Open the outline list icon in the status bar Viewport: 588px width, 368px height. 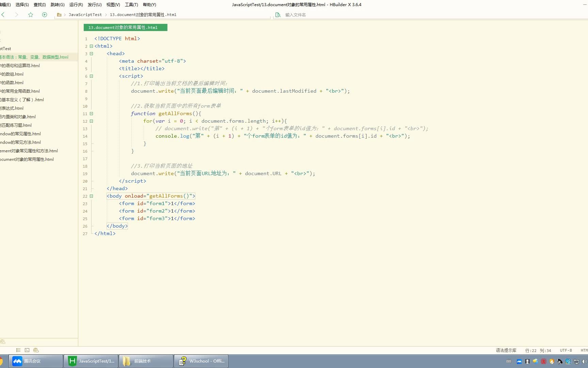18,350
